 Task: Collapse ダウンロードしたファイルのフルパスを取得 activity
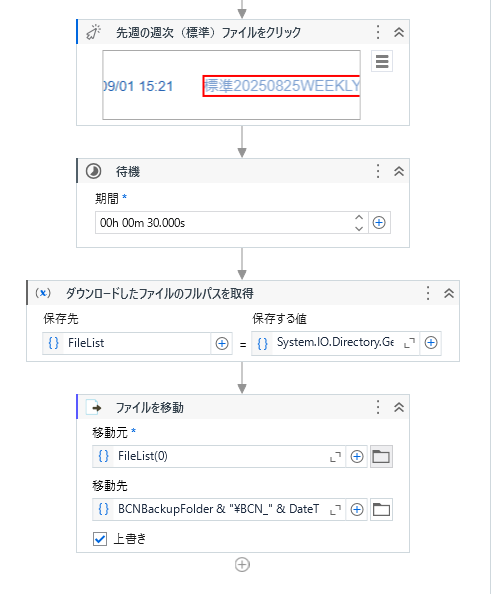click(449, 293)
